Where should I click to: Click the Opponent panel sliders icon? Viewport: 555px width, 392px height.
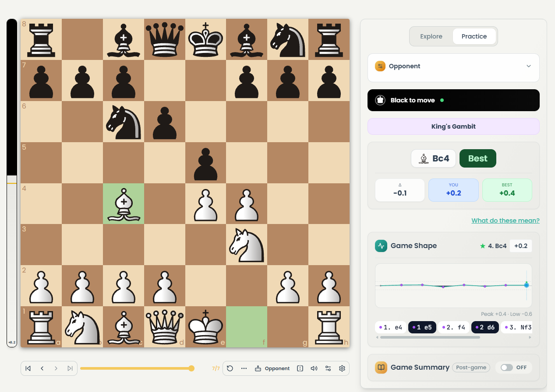tap(380, 66)
